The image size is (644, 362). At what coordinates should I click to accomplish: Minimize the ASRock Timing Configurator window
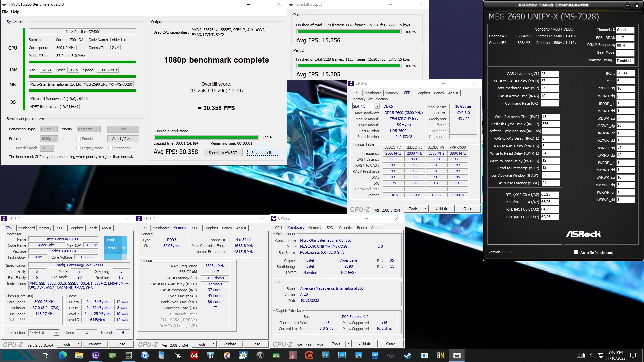pyautogui.click(x=627, y=6)
